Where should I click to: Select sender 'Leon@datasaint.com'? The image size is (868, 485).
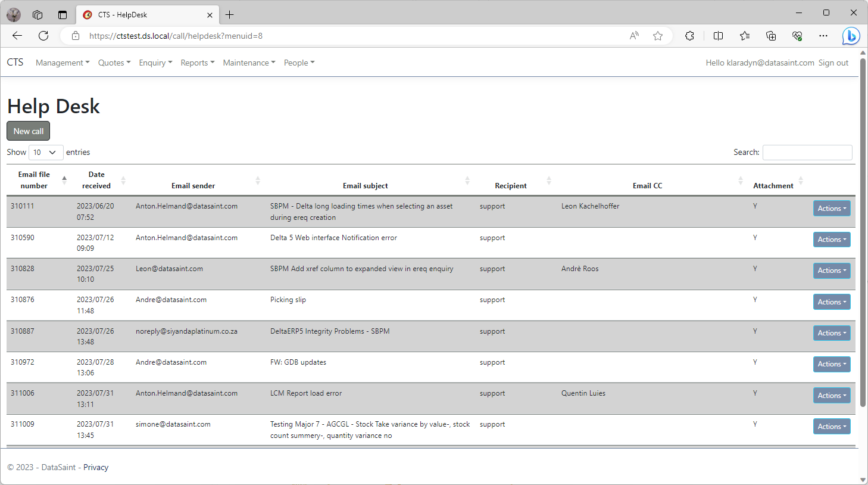tap(169, 269)
